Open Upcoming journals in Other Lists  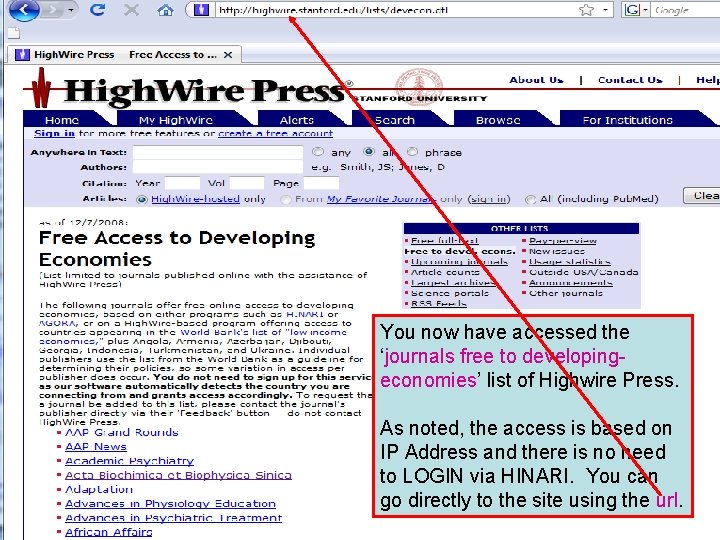click(459, 262)
